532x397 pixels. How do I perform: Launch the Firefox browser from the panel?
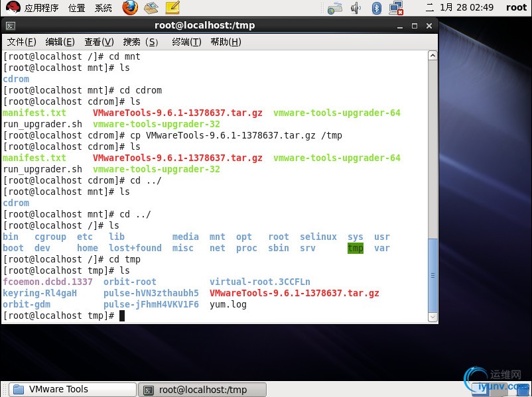pos(130,7)
